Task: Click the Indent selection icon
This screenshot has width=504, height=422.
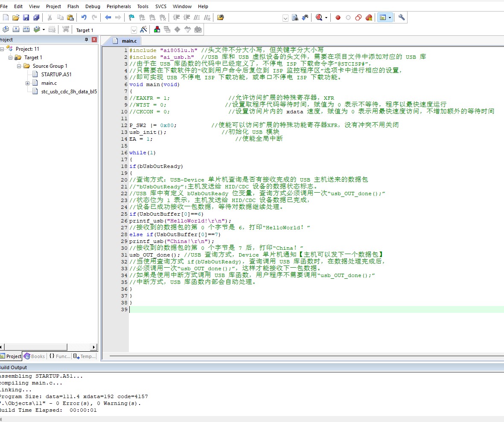Action: [x=176, y=17]
